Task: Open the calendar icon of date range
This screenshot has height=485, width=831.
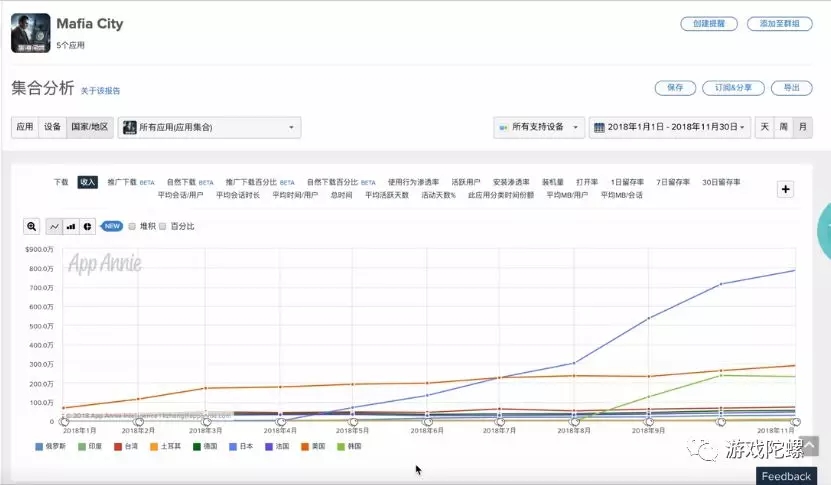Action: tap(599, 127)
